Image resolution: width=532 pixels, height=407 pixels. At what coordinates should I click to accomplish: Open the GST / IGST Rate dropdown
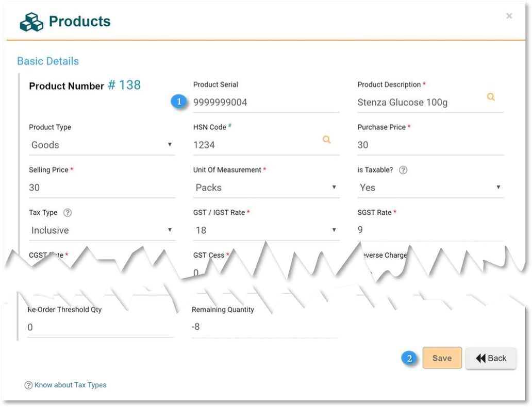[x=335, y=230]
